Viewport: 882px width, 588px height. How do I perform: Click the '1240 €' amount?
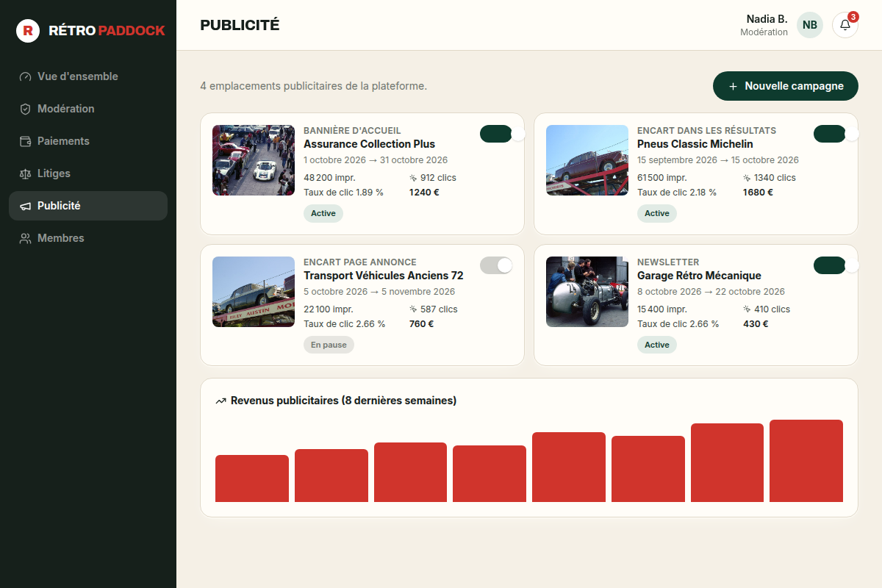tap(424, 193)
